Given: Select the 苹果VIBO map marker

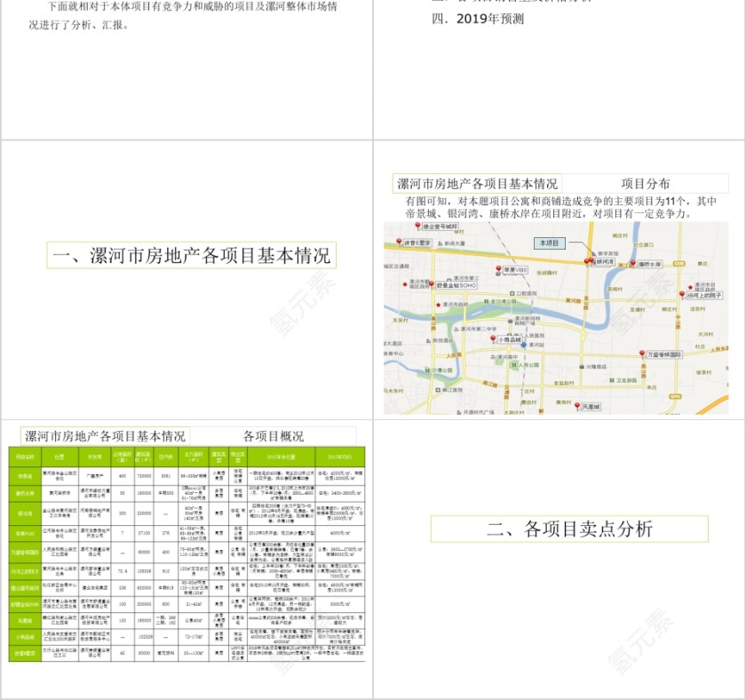Looking at the screenshot, I should point(500,266).
